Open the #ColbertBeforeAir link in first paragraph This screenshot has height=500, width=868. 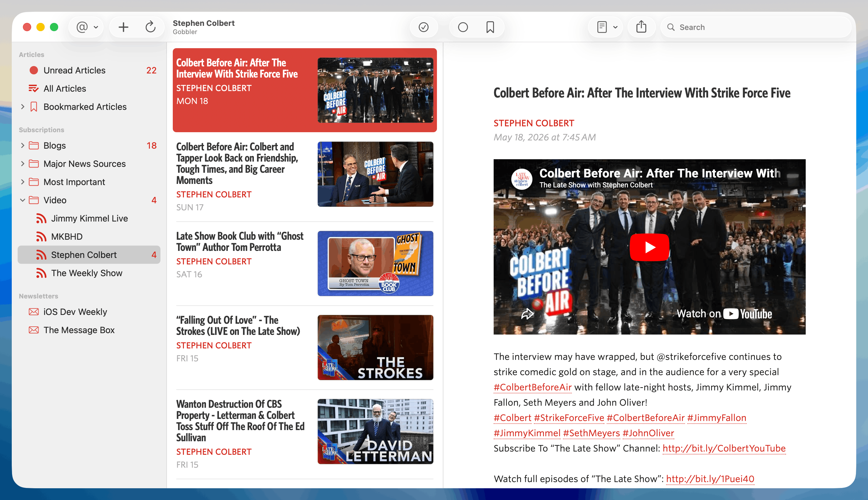(x=532, y=387)
